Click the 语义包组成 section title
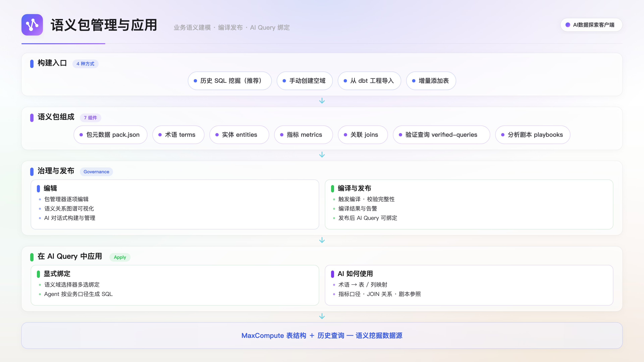This screenshot has width=644, height=362. (56, 117)
